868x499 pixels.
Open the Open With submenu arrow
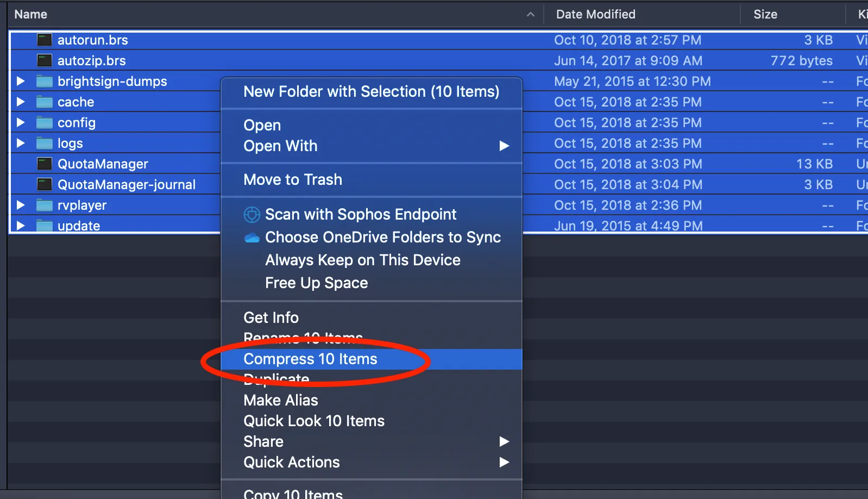pyautogui.click(x=504, y=146)
